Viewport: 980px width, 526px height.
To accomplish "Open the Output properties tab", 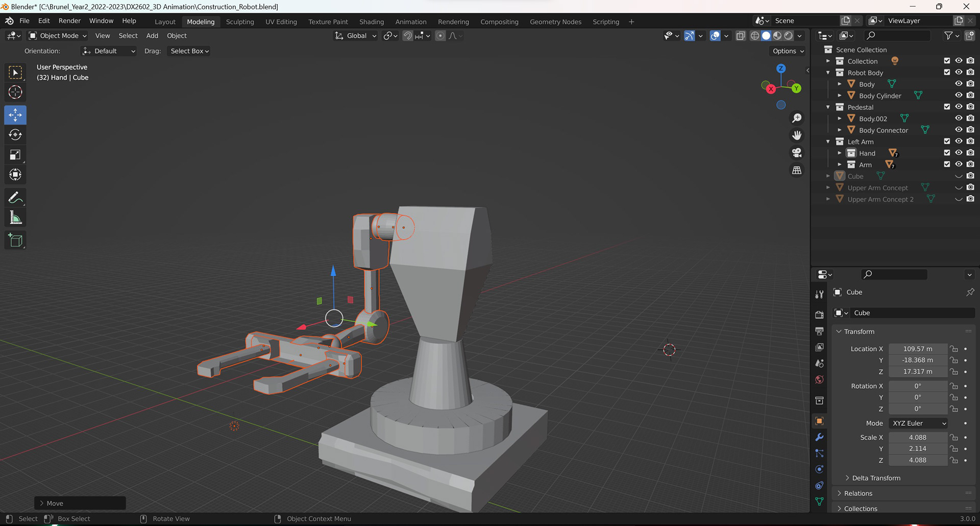I will coord(819,331).
